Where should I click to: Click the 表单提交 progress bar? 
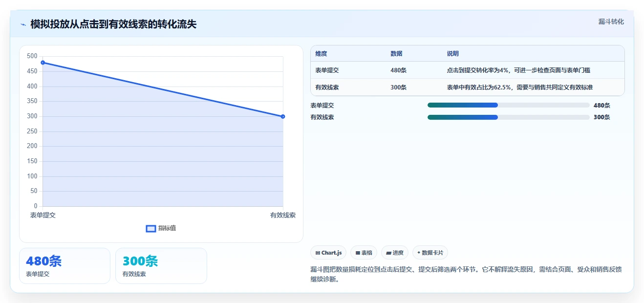pos(508,105)
